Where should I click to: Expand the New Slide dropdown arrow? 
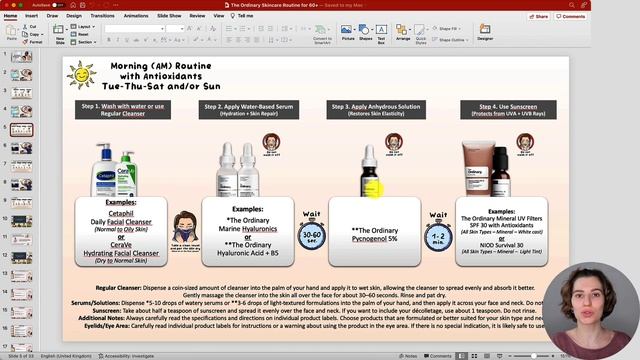[x=67, y=29]
